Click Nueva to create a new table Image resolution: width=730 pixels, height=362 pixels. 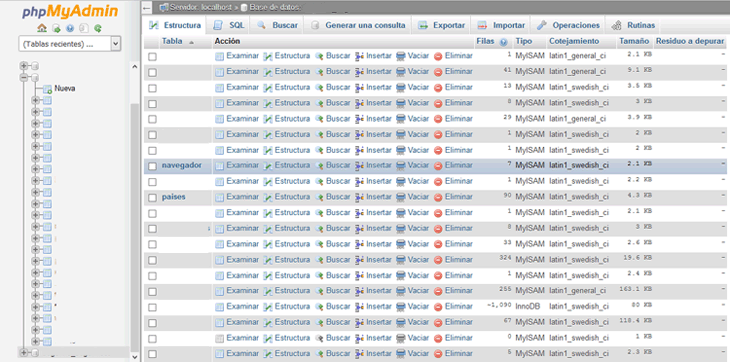[65, 88]
